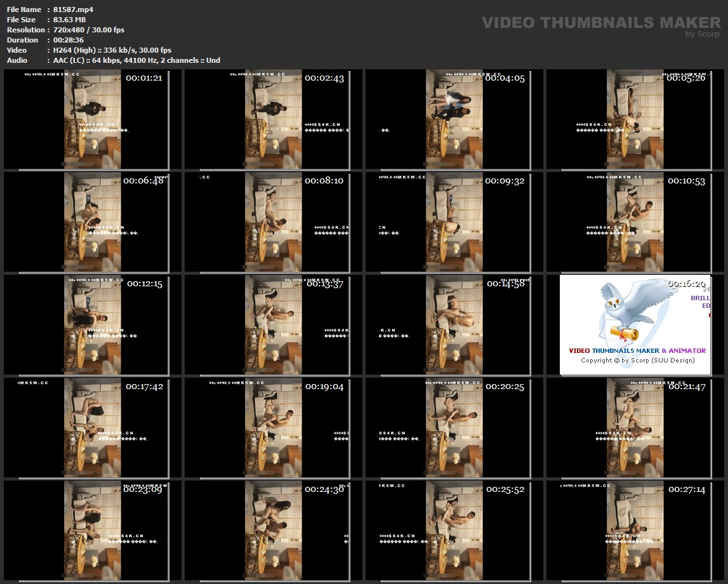
Task: Click the file name text 81587.mp4
Action: [74, 10]
